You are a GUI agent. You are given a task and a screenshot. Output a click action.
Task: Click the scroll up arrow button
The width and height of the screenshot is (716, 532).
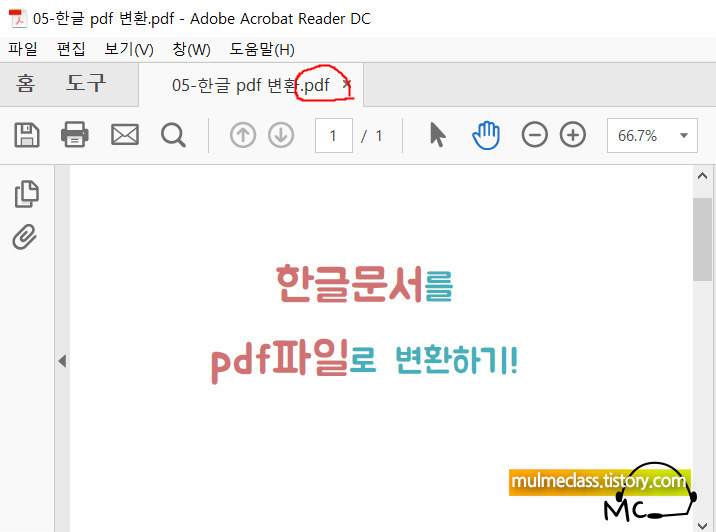pyautogui.click(x=702, y=176)
